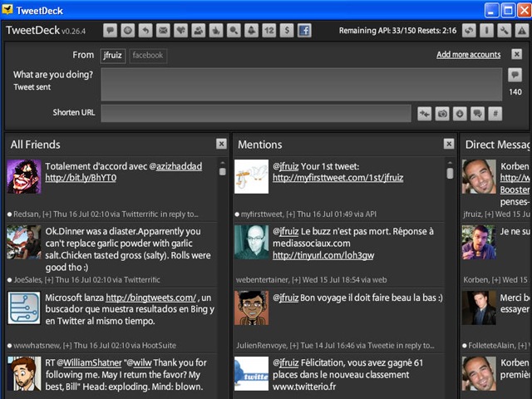Click the avatar beside Korben http://w
This screenshot has width=532, height=399.
point(479,177)
